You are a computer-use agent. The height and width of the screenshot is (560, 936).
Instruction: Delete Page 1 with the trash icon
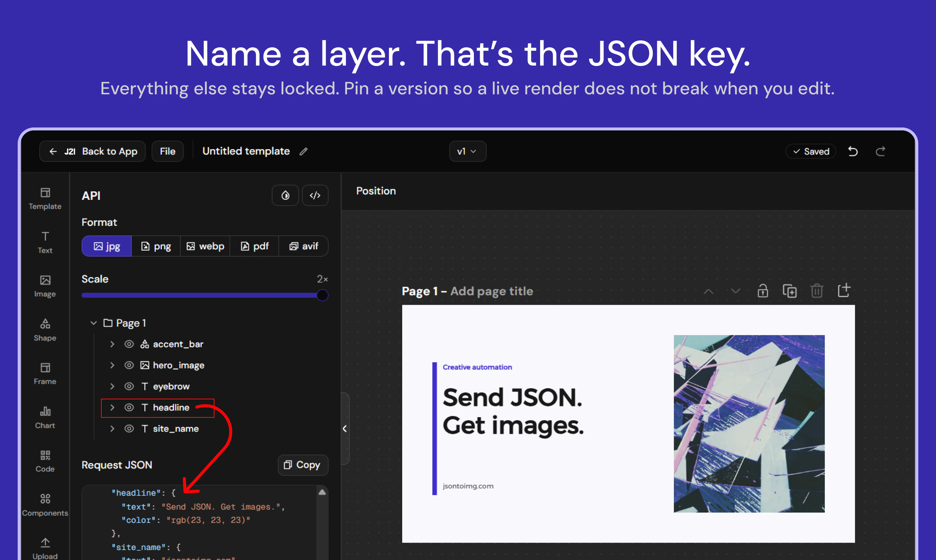coord(817,291)
